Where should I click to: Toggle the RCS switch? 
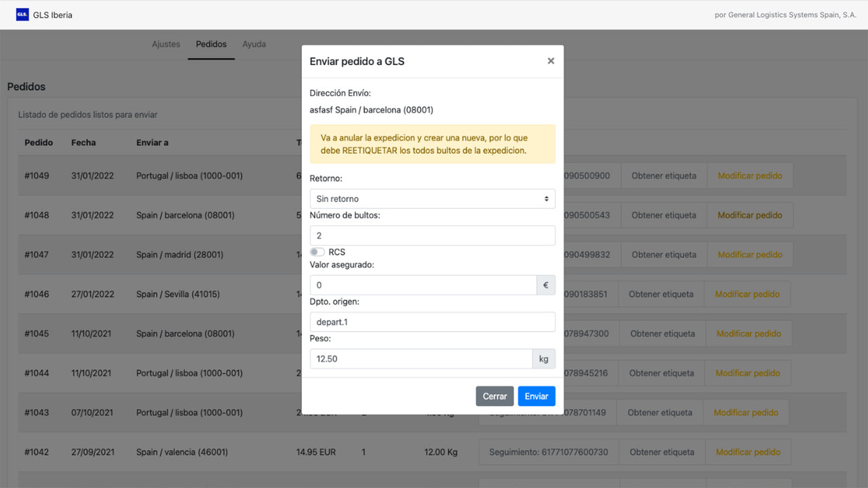(317, 251)
